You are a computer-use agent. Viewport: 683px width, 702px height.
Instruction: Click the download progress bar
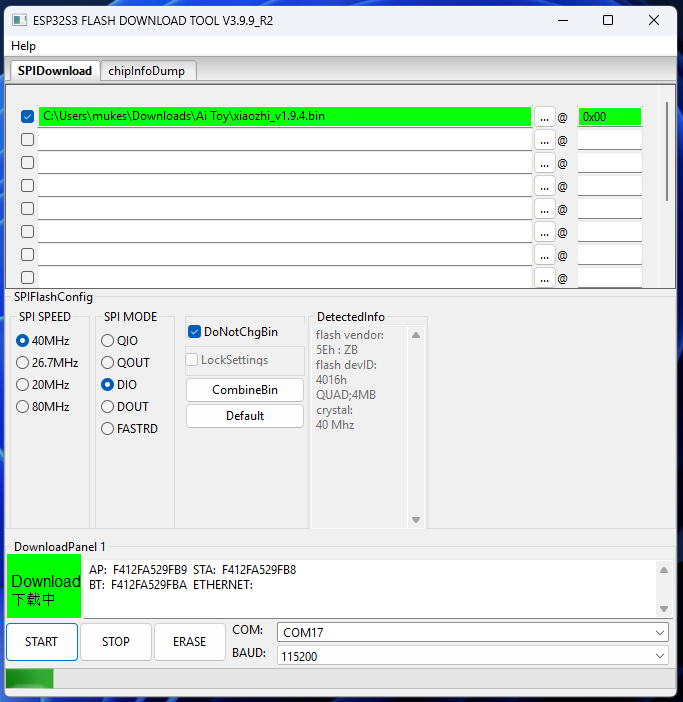340,678
